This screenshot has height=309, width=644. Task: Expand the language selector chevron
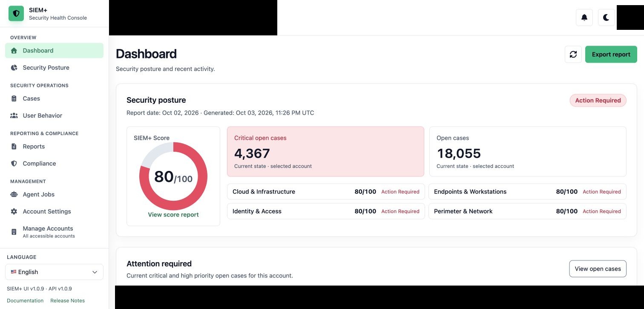tap(95, 272)
